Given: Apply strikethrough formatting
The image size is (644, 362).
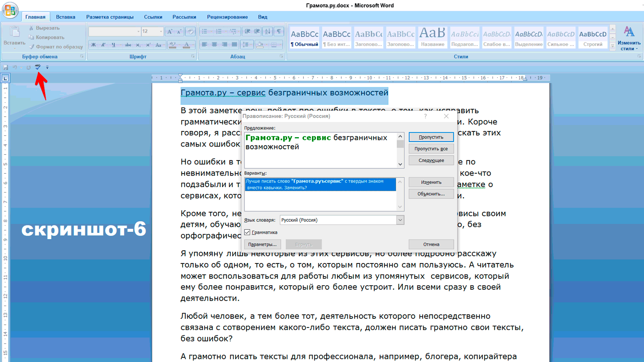Looking at the screenshot, I should [x=128, y=45].
